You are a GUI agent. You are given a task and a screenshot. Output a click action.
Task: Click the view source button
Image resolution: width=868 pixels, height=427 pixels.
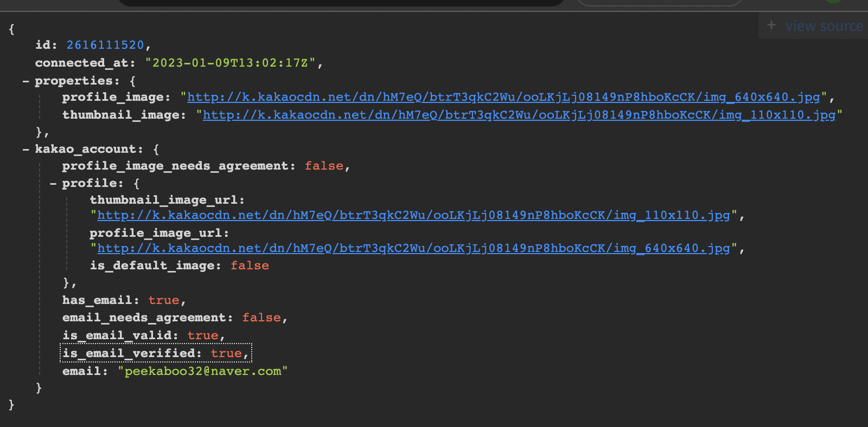(x=824, y=26)
